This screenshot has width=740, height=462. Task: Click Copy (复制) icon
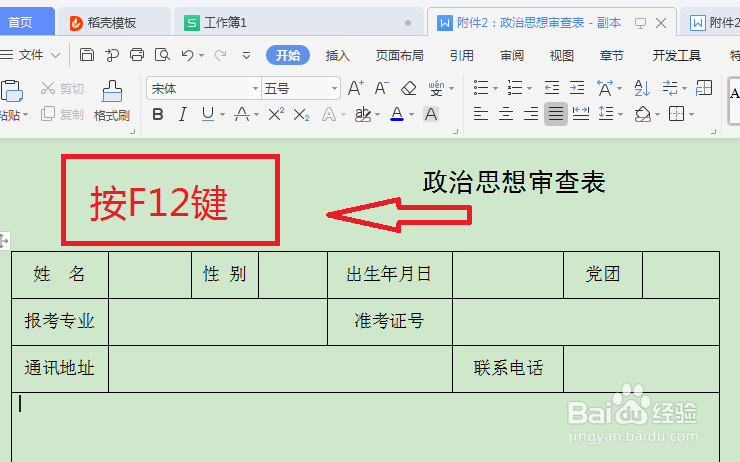[x=62, y=114]
